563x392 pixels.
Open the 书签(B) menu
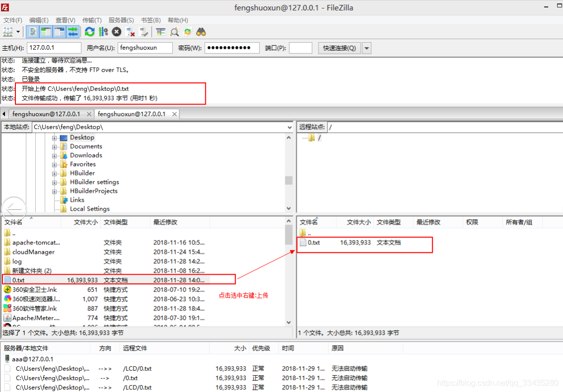(x=151, y=20)
